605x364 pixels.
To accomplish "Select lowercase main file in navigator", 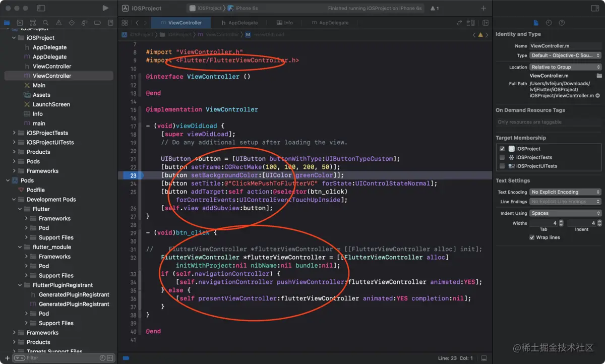I will [x=39, y=124].
